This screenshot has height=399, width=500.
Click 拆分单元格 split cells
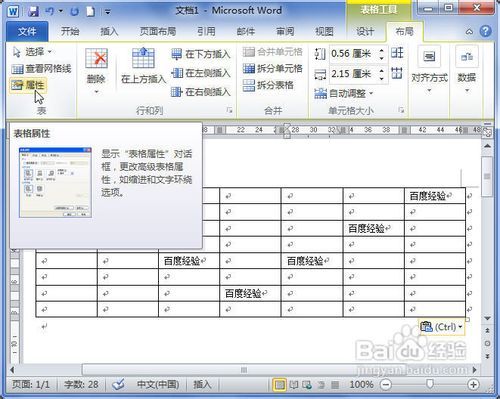pyautogui.click(x=272, y=68)
